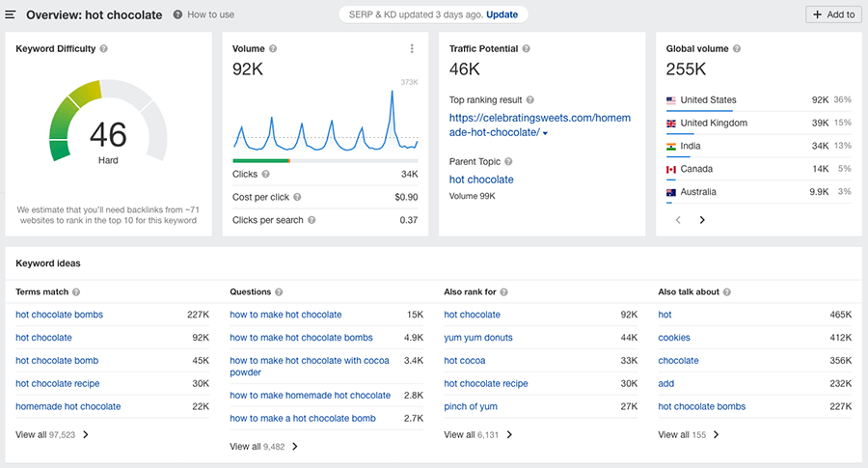Expand View all 97,523 terms match
This screenshot has height=468, width=868.
52,435
